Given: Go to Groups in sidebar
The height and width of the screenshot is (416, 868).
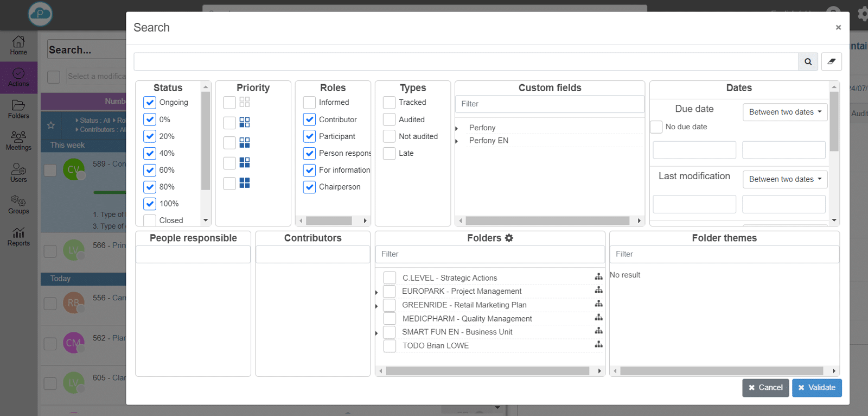Looking at the screenshot, I should (x=18, y=204).
